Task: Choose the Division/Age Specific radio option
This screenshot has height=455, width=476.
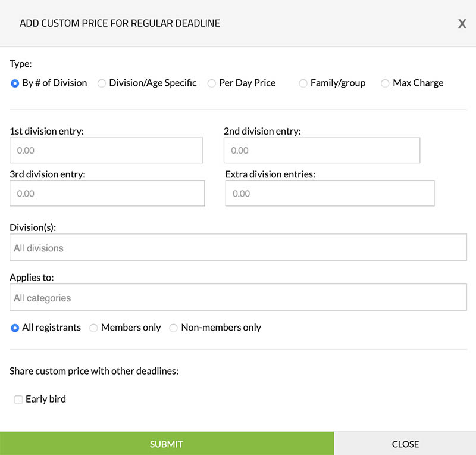Action: click(x=102, y=83)
